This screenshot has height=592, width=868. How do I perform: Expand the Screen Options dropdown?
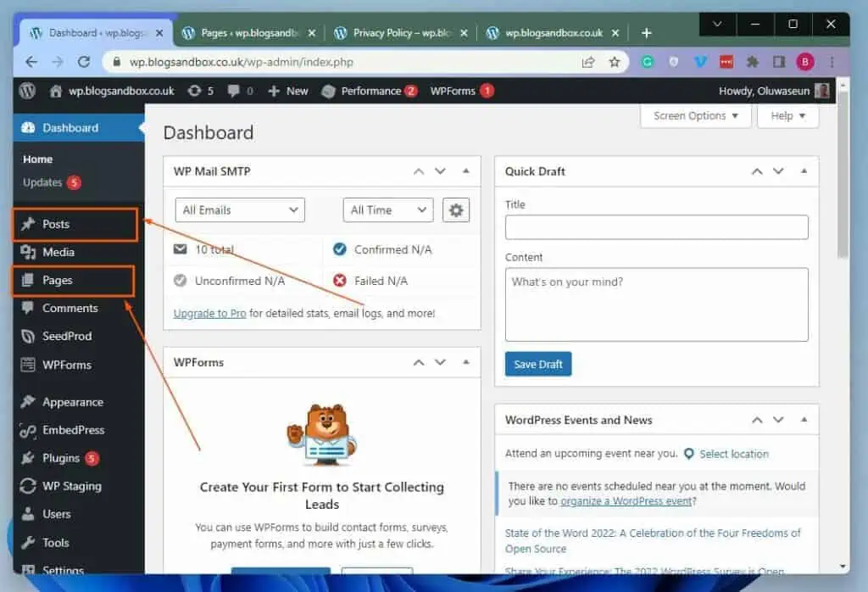696,116
